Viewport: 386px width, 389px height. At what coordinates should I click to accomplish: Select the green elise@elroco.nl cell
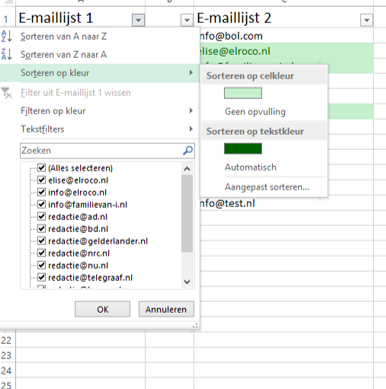point(286,51)
